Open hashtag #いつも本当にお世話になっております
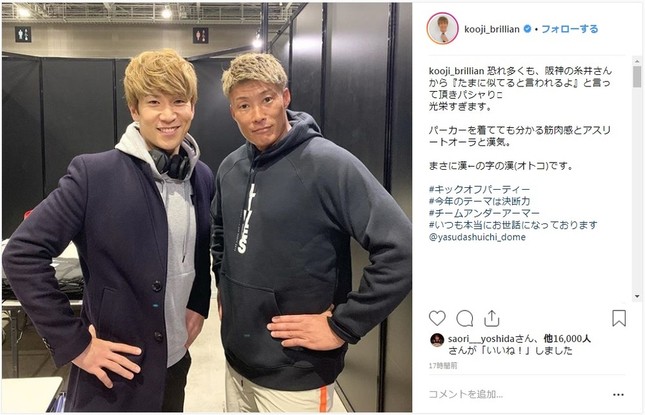645x415 pixels. tap(513, 225)
